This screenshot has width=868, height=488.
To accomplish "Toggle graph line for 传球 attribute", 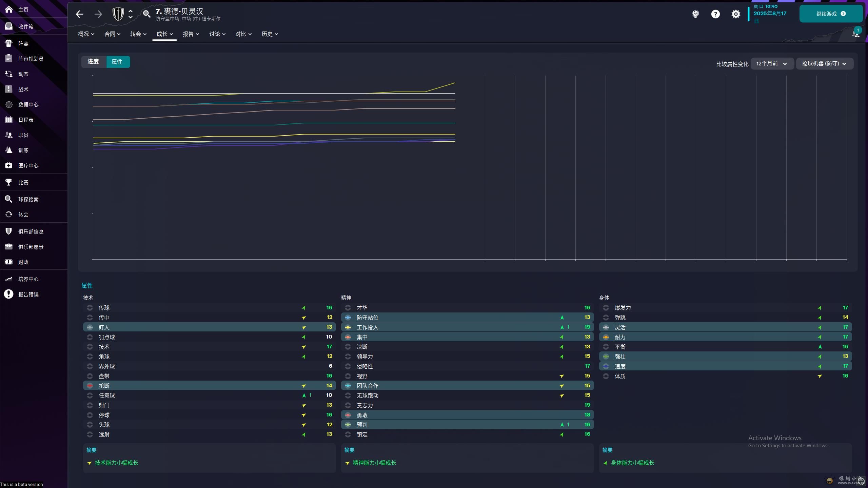I will click(90, 308).
